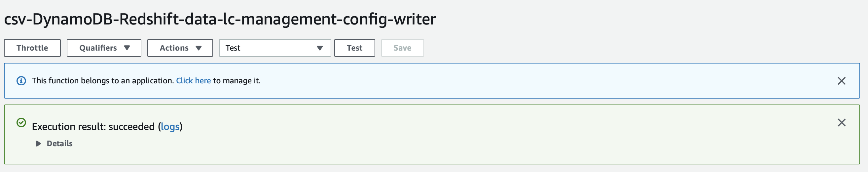
Task: Open the Actions dropdown menu
Action: 180,48
